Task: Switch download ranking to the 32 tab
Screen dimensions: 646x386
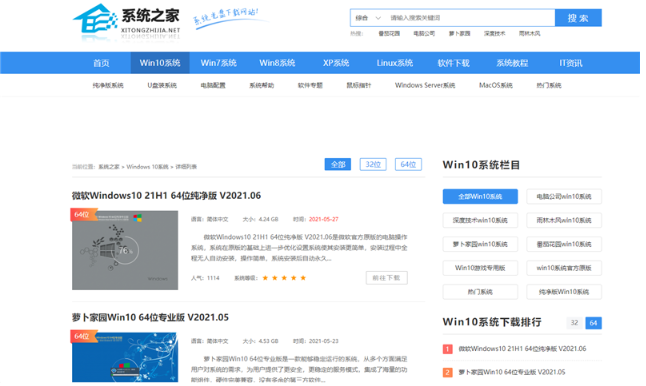Action: [x=574, y=323]
